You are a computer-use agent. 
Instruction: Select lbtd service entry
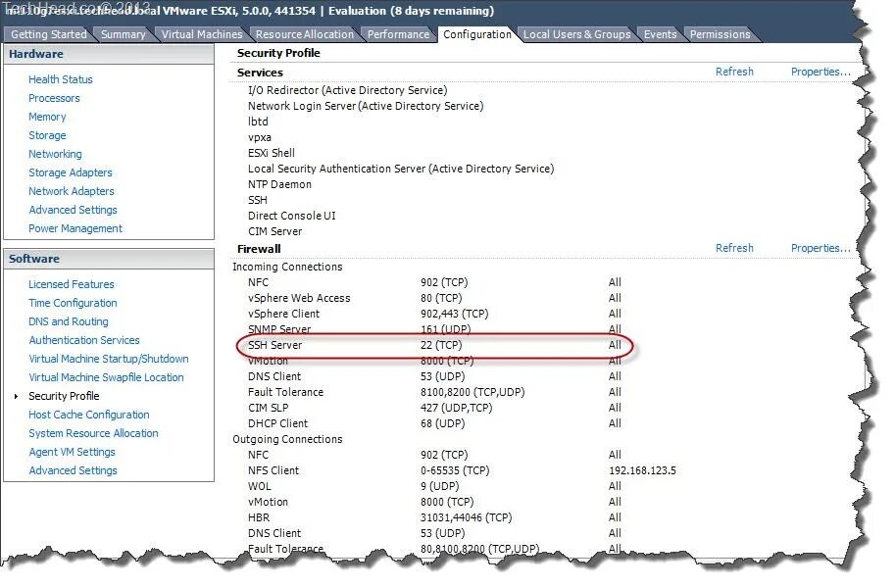tap(258, 122)
